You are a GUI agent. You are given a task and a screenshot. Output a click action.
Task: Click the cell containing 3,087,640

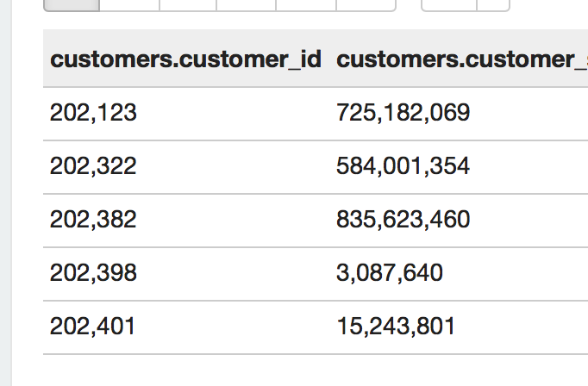[389, 273]
